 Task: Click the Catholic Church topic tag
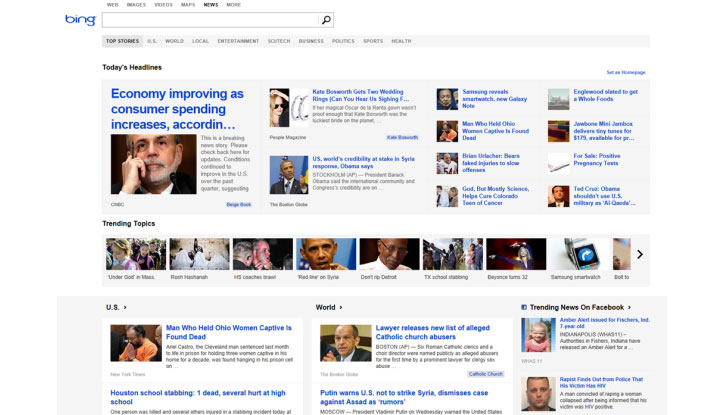pyautogui.click(x=486, y=374)
